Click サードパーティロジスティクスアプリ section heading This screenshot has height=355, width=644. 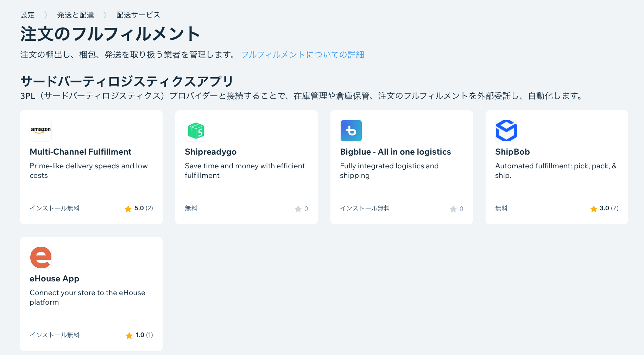click(127, 81)
